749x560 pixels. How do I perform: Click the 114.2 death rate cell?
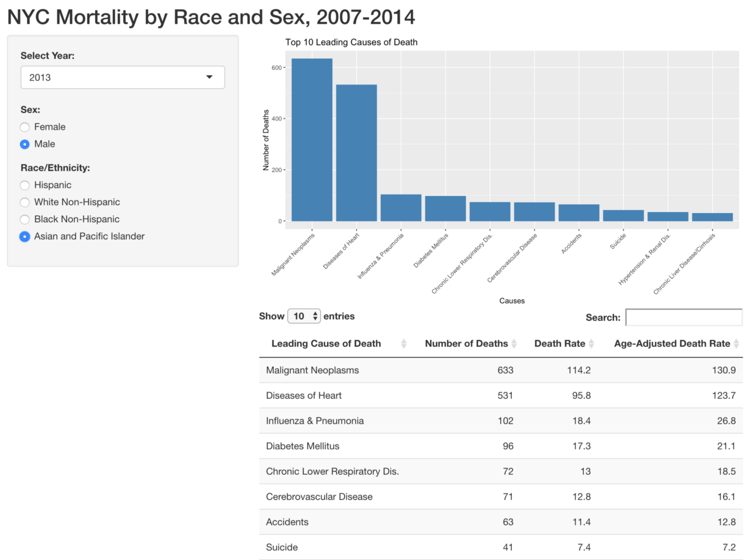(579, 370)
